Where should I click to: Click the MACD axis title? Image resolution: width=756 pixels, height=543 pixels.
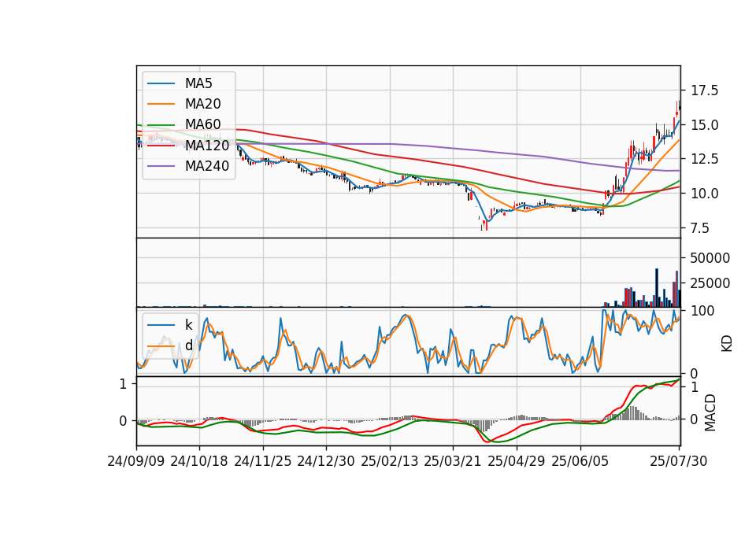(x=710, y=413)
